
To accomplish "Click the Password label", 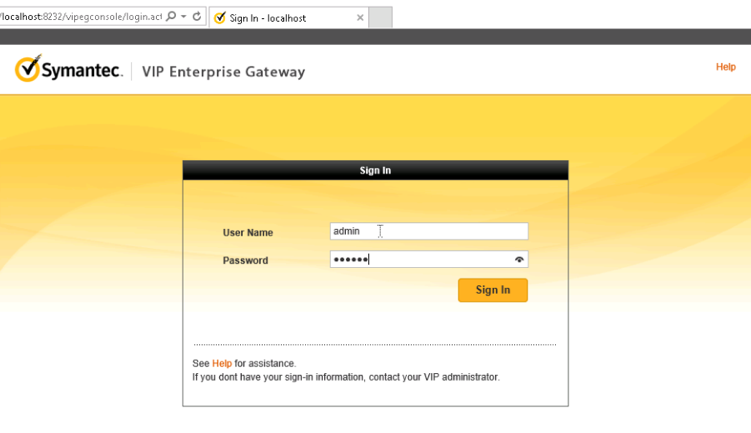I will (245, 260).
